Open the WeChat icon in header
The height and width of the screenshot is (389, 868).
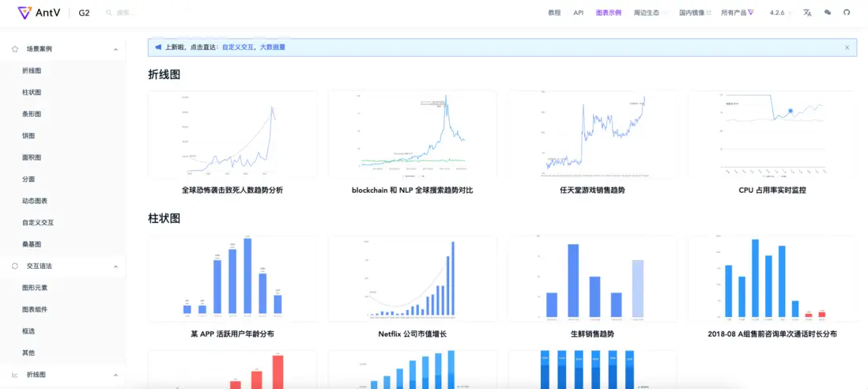click(828, 12)
